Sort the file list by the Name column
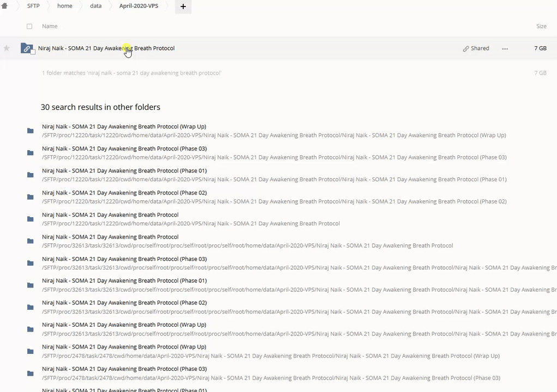Viewport: 557px width, 392px height. pyautogui.click(x=50, y=26)
